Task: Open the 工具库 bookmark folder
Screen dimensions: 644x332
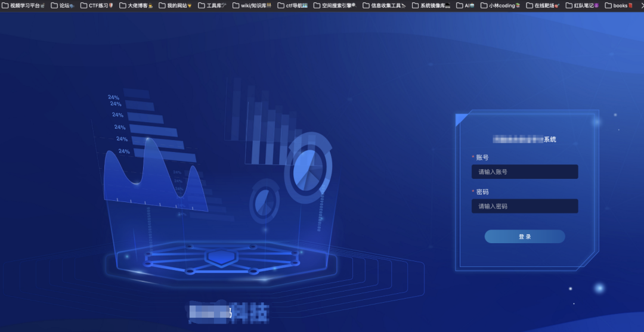Action: (x=212, y=6)
